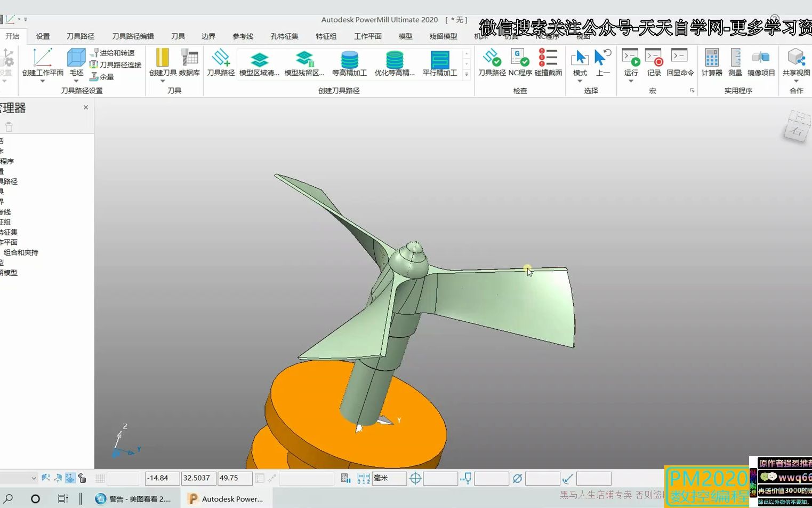Switch to the Setup (设置) tab
812x508 pixels.
(43, 36)
